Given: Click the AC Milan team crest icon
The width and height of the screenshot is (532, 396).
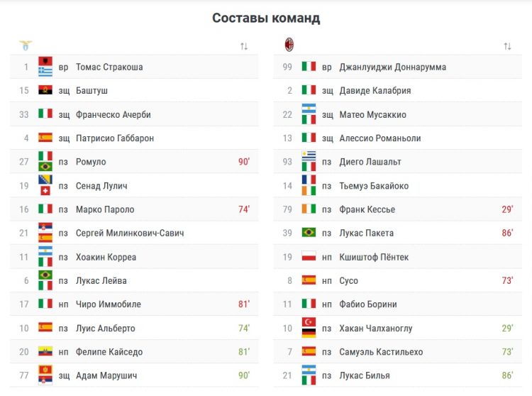Looking at the screenshot, I should click(x=289, y=45).
